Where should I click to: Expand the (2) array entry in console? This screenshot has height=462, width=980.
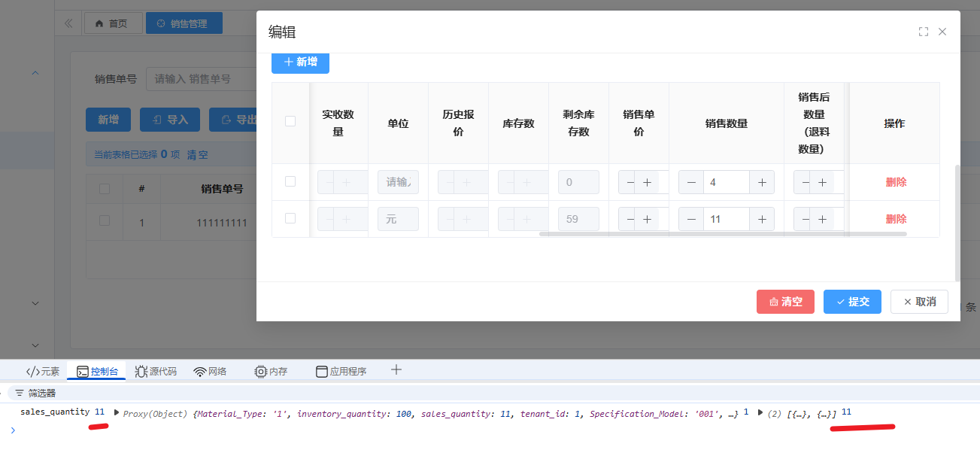point(760,412)
